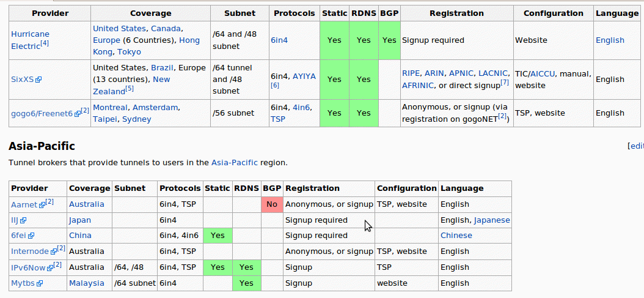Follow footnote [6] under SixXS protocols
The height and width of the screenshot is (298, 644).
click(x=275, y=85)
